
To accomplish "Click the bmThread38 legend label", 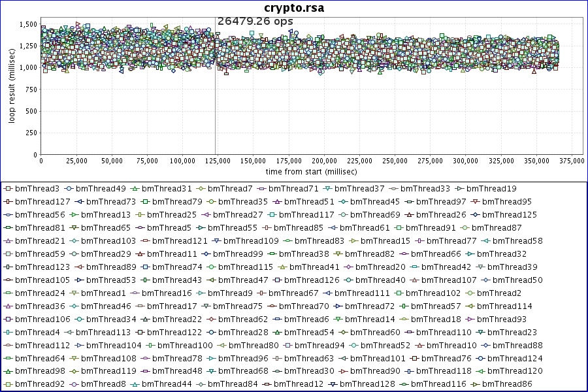I will [x=306, y=254].
